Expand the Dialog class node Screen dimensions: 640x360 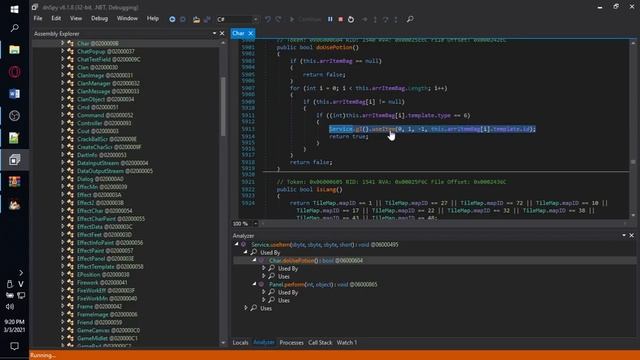coord(62,179)
